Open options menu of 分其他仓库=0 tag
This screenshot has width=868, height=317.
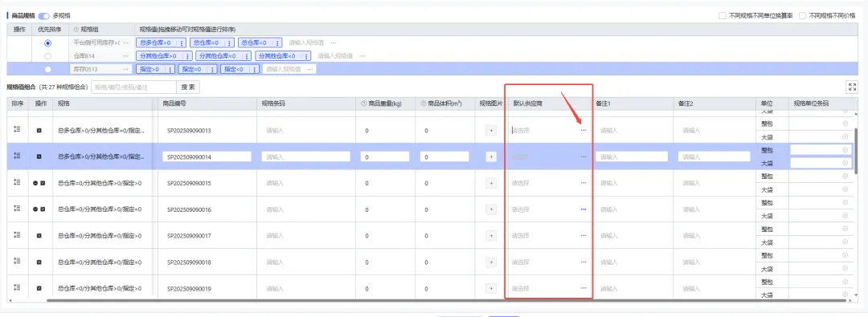(247, 56)
